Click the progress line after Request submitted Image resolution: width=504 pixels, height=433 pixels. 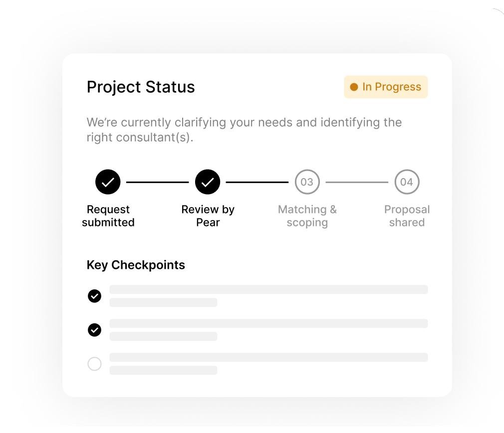tap(158, 183)
